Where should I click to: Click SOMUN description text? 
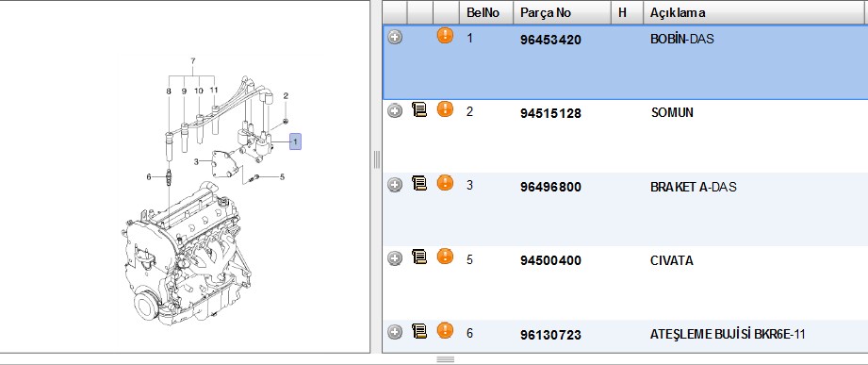(x=672, y=113)
